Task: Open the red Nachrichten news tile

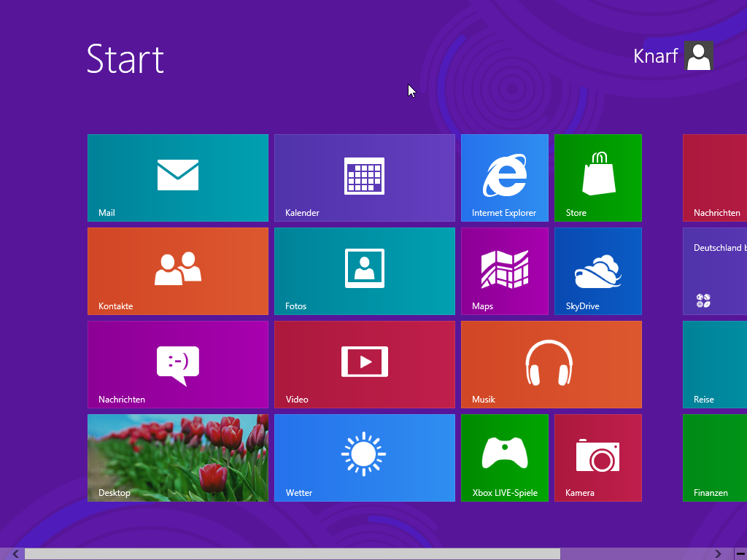Action: (715, 178)
